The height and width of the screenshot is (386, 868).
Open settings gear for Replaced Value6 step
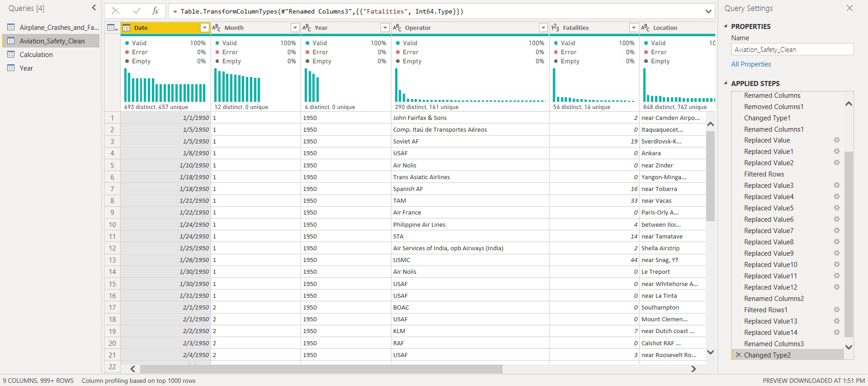pos(837,219)
